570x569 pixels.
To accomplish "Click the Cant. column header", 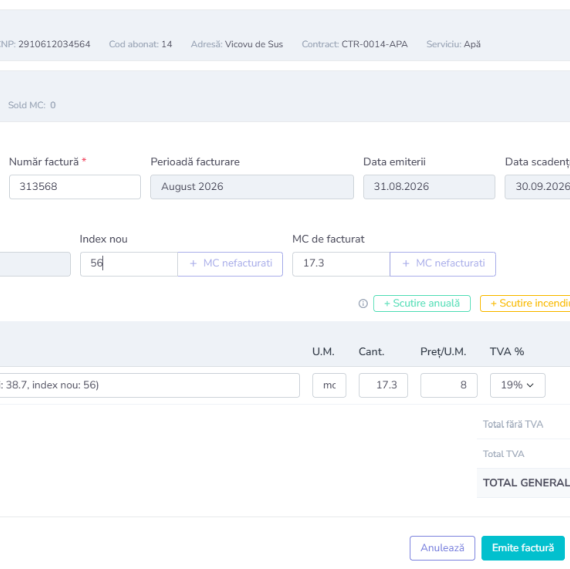I will pyautogui.click(x=371, y=352).
